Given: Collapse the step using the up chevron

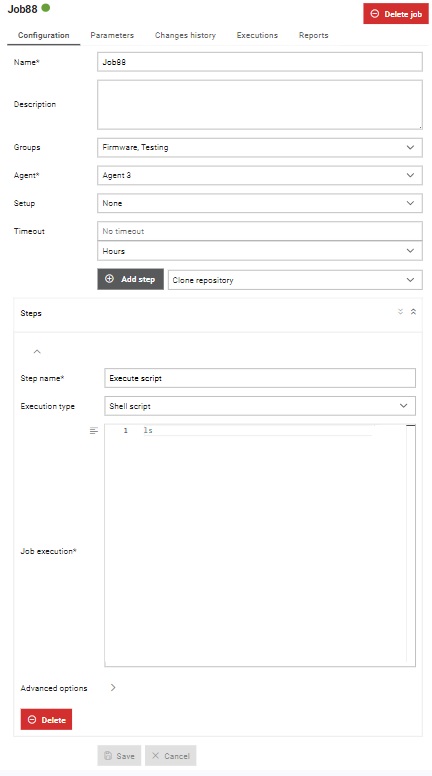Looking at the screenshot, I should (37, 351).
